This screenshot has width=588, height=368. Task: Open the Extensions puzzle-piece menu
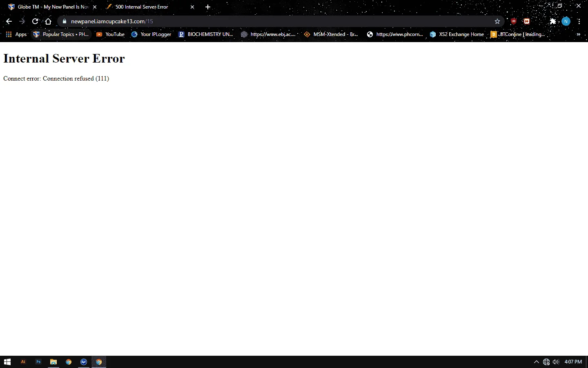click(552, 21)
